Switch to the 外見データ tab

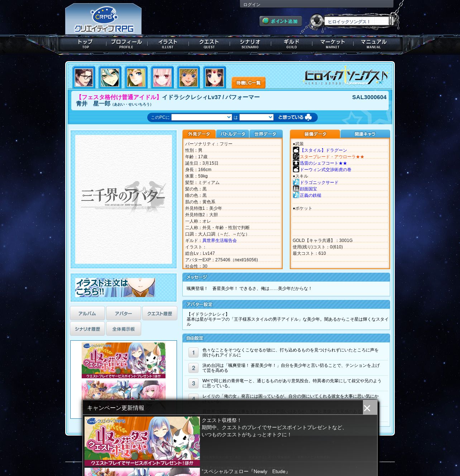coord(199,134)
